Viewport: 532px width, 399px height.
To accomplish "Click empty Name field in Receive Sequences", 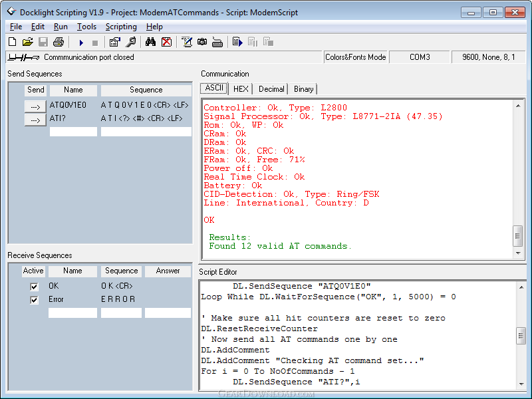I will [x=72, y=313].
